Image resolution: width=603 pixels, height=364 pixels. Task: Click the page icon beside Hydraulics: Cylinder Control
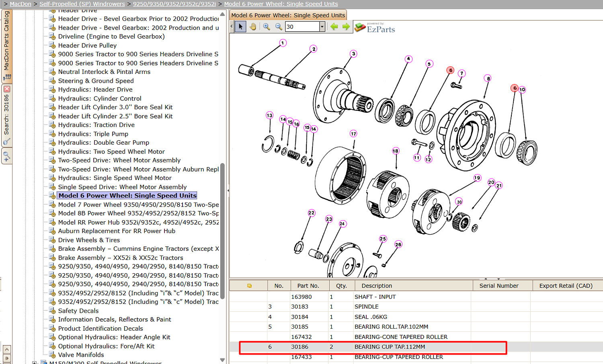point(52,98)
